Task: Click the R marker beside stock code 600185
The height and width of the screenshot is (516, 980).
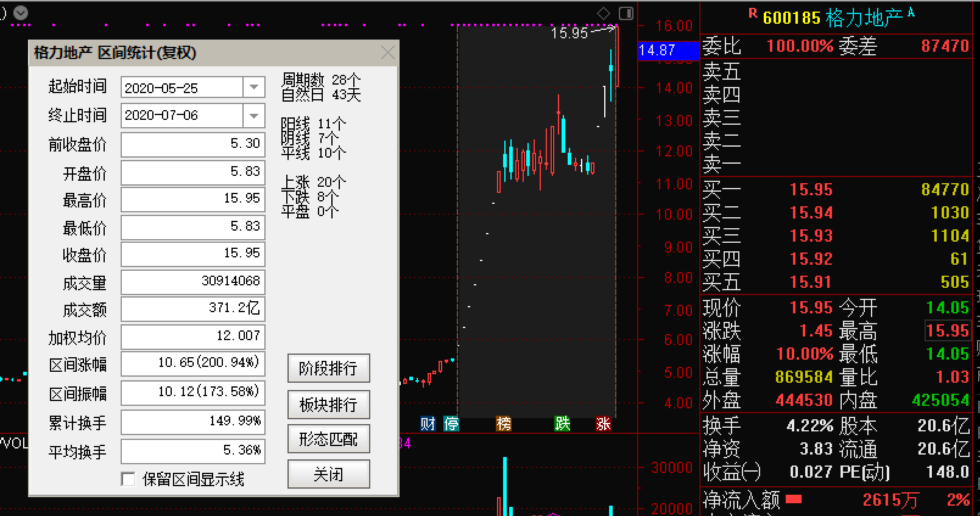Action: click(753, 13)
